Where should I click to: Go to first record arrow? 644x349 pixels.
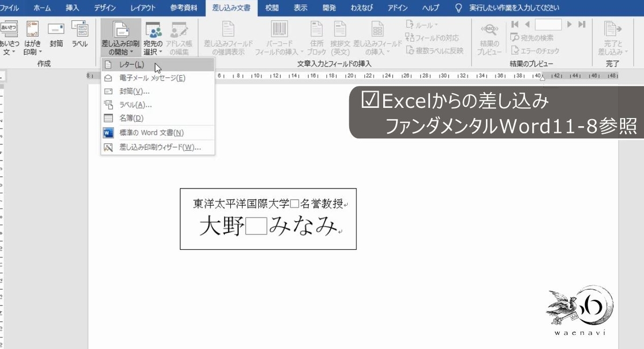[515, 25]
